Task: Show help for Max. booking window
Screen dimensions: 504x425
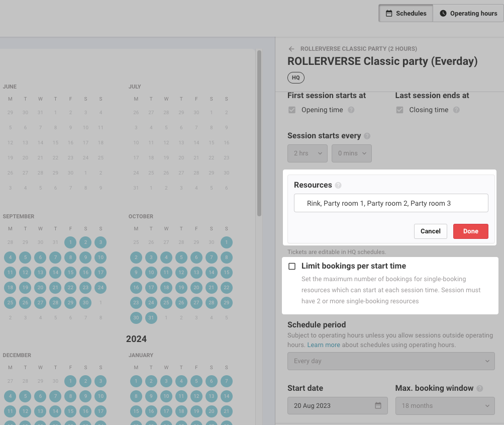Action: pyautogui.click(x=479, y=388)
